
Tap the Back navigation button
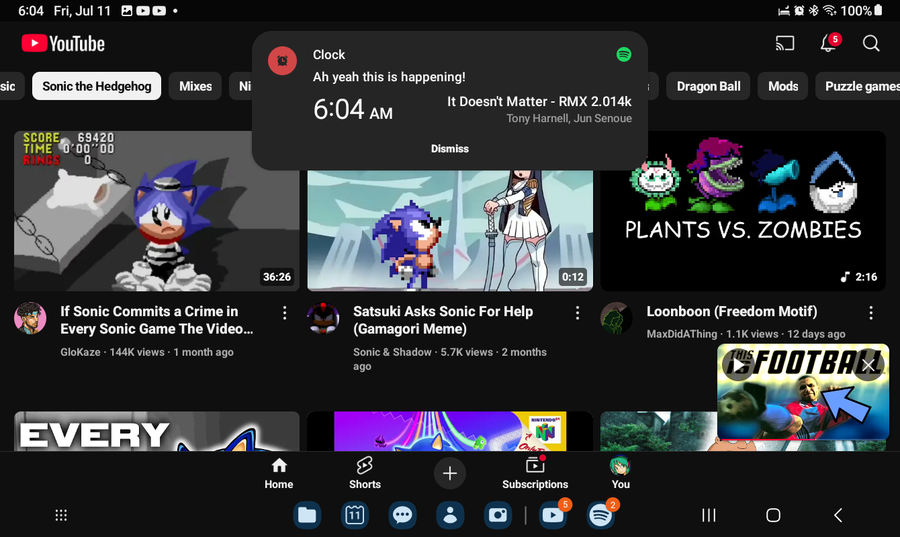[838, 515]
